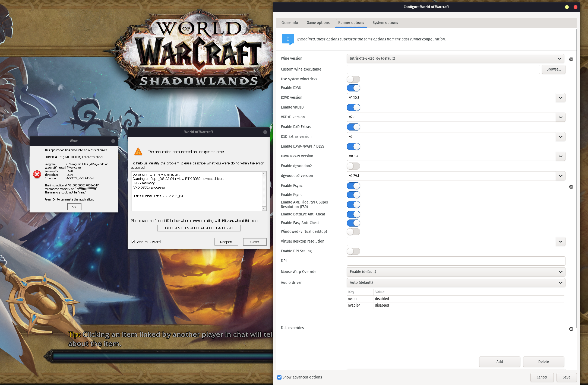Expand the Audio driver combo box
The width and height of the screenshot is (588, 385).
coord(456,283)
